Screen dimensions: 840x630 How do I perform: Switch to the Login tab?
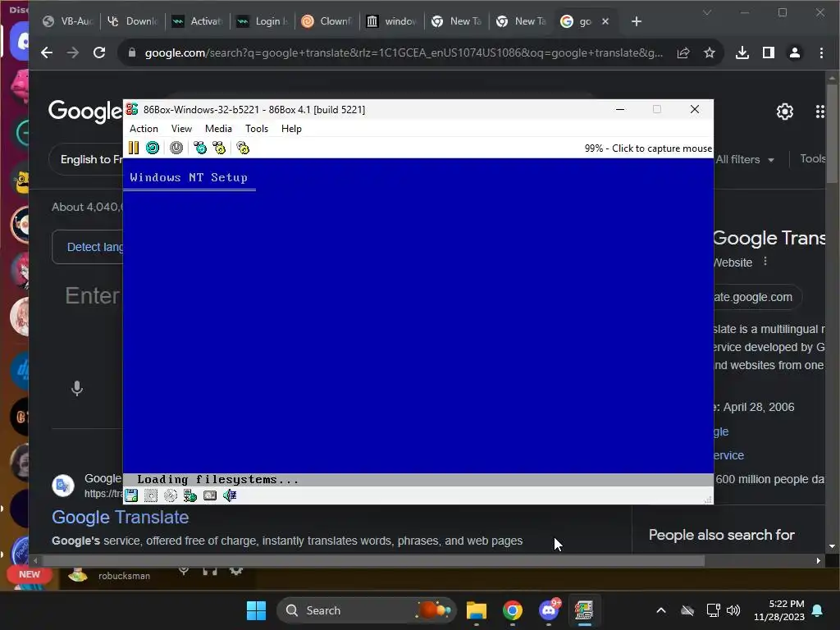(262, 21)
